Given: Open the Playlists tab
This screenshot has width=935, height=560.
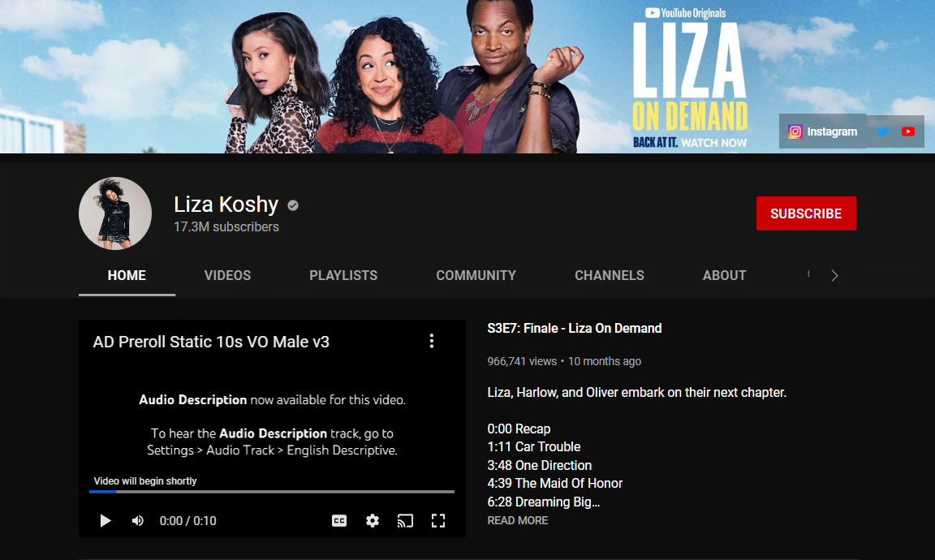Looking at the screenshot, I should click(x=343, y=275).
